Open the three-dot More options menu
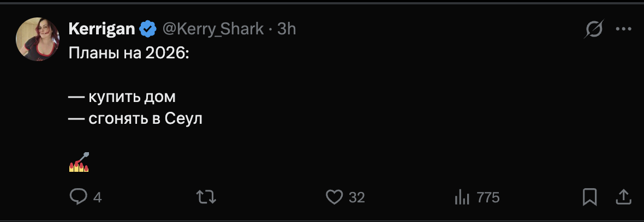644x222 pixels. pyautogui.click(x=623, y=29)
